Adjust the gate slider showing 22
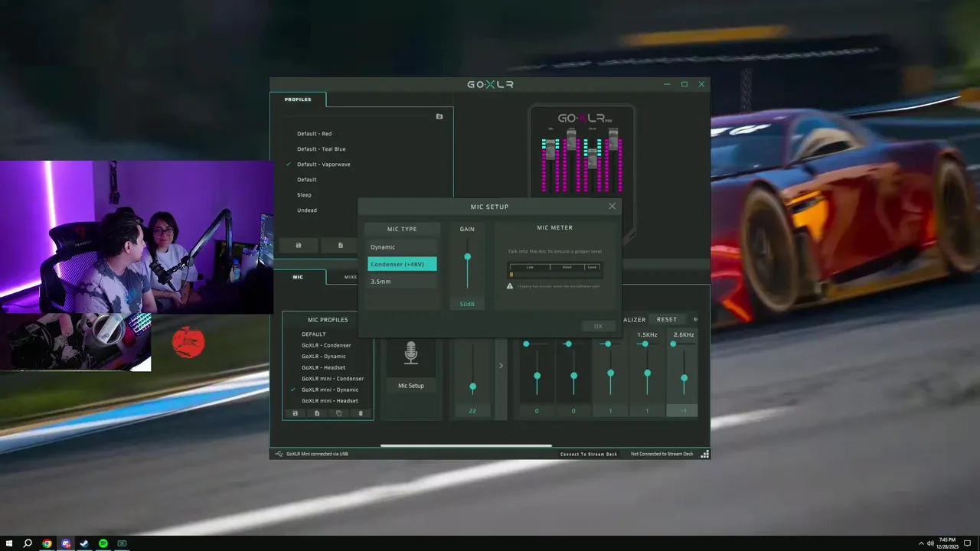Viewport: 980px width, 551px height. (x=472, y=387)
